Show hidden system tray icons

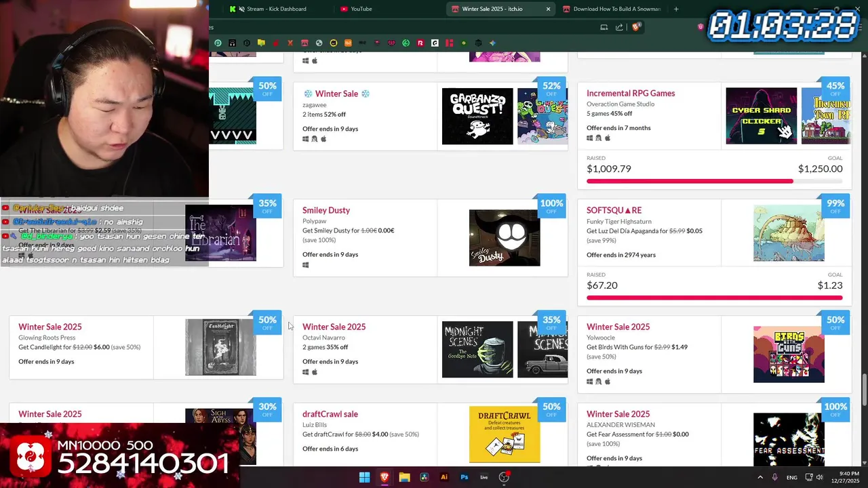click(x=760, y=477)
